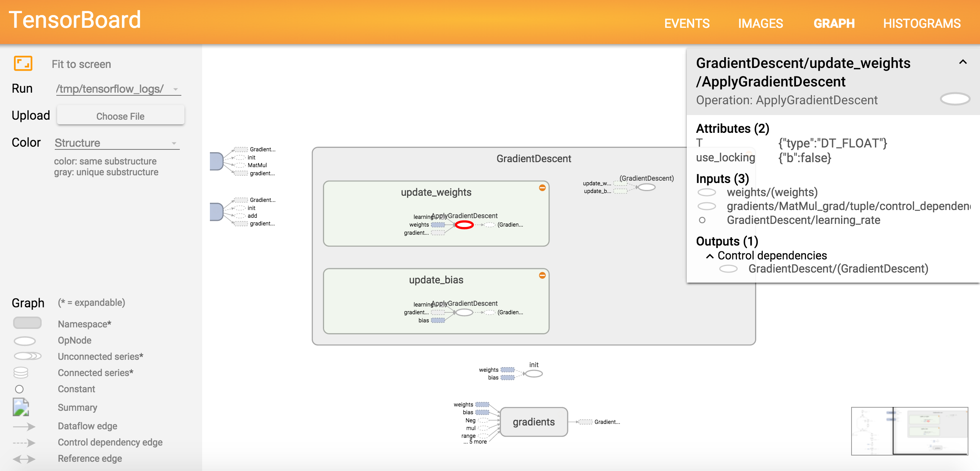Collapse the Control dependencies list
980x471 pixels.
tap(710, 256)
